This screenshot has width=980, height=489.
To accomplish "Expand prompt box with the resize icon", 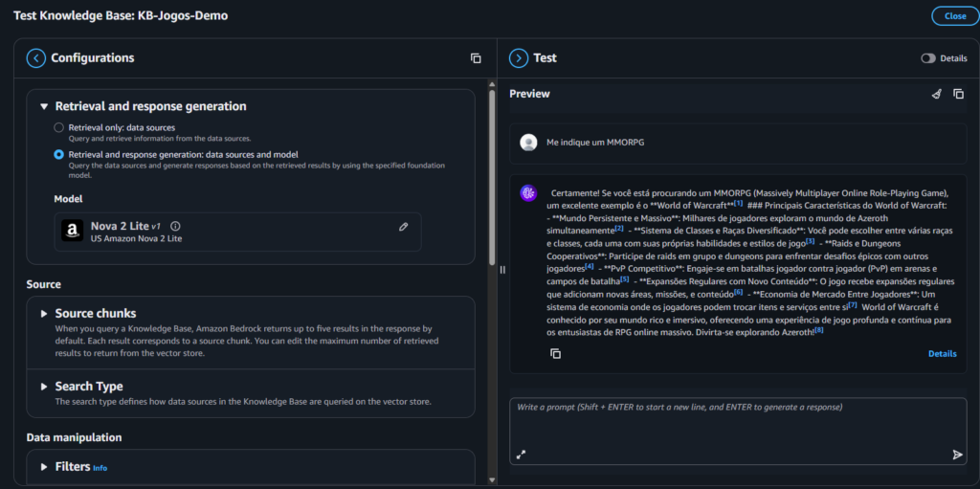I will tap(522, 455).
